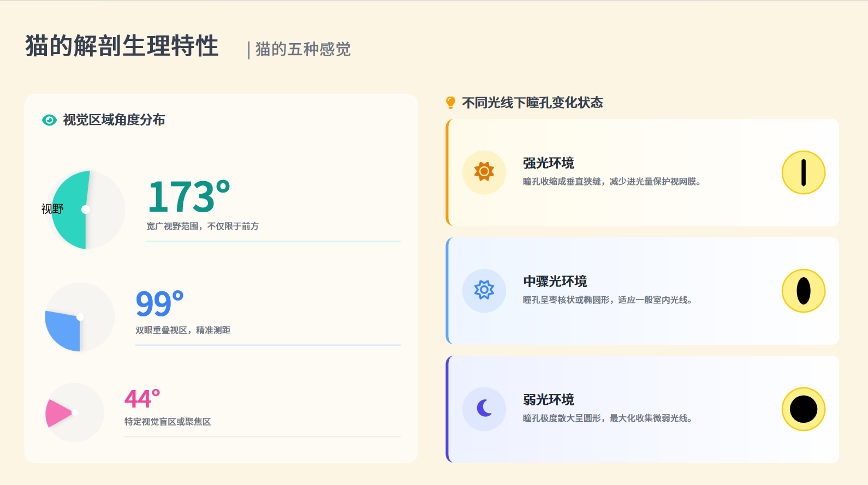868x485 pixels.
Task: Select the teal 173° field-of-view pie chart
Action: [86, 210]
